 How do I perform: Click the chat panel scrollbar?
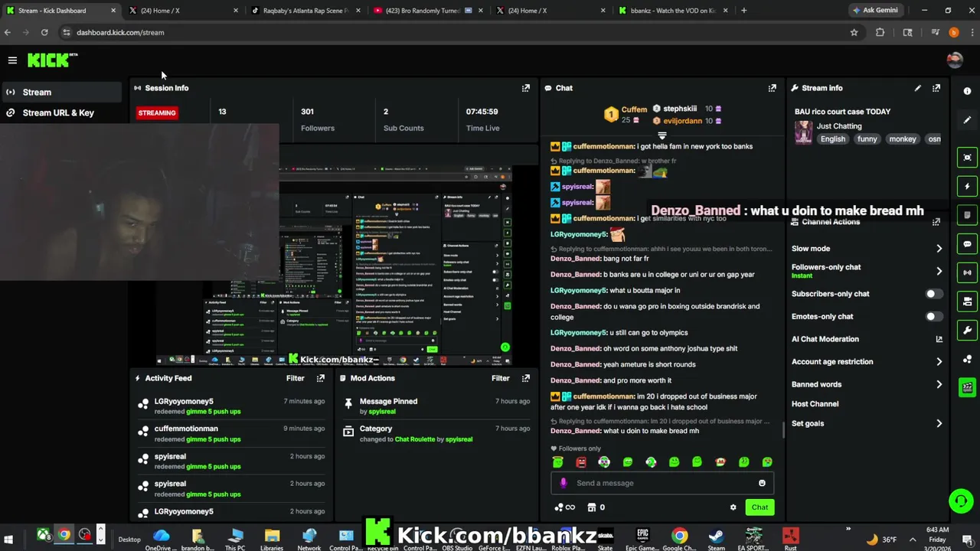[x=783, y=429]
